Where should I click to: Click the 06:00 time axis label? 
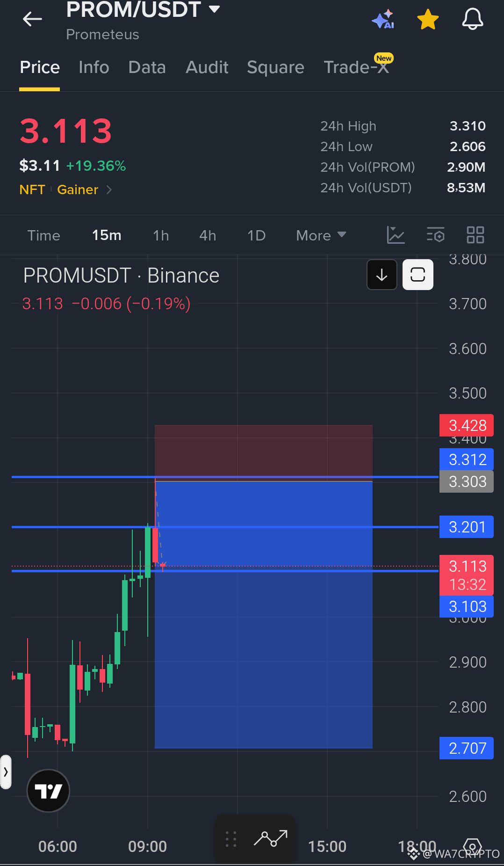(x=58, y=846)
